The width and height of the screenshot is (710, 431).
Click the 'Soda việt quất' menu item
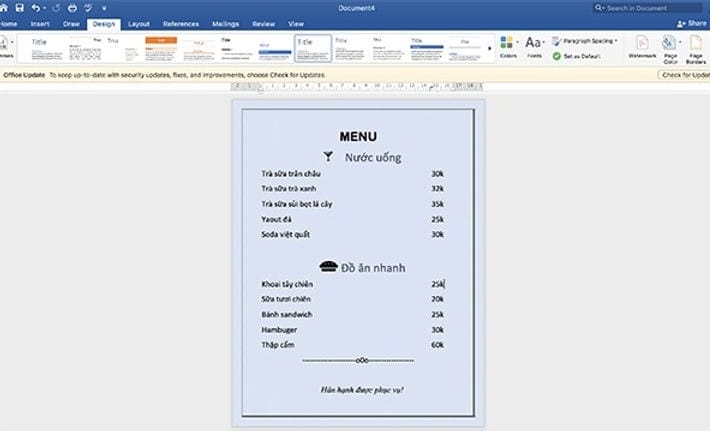click(285, 235)
